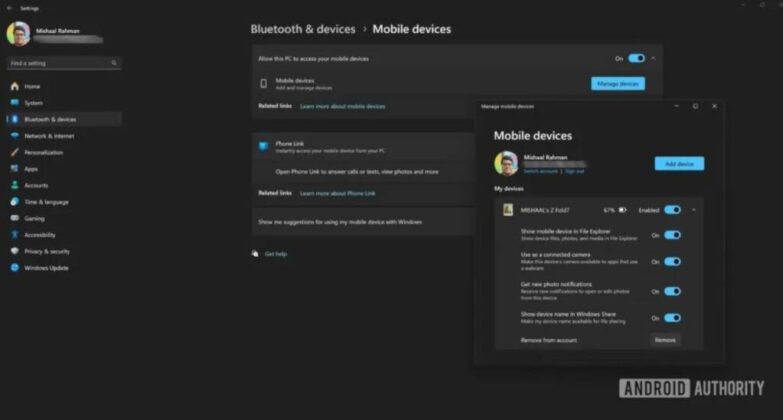Open Personalization settings
This screenshot has height=420, width=783.
[x=64, y=152]
